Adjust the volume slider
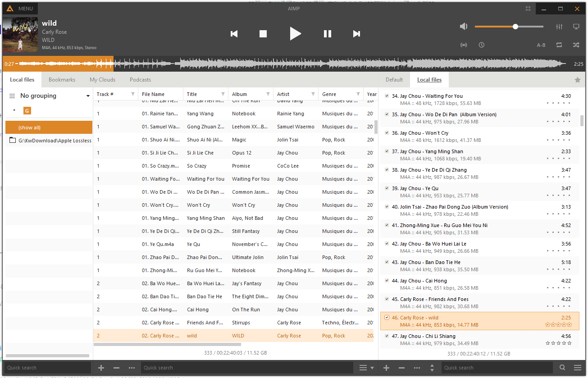The height and width of the screenshot is (378, 588). pyautogui.click(x=515, y=27)
